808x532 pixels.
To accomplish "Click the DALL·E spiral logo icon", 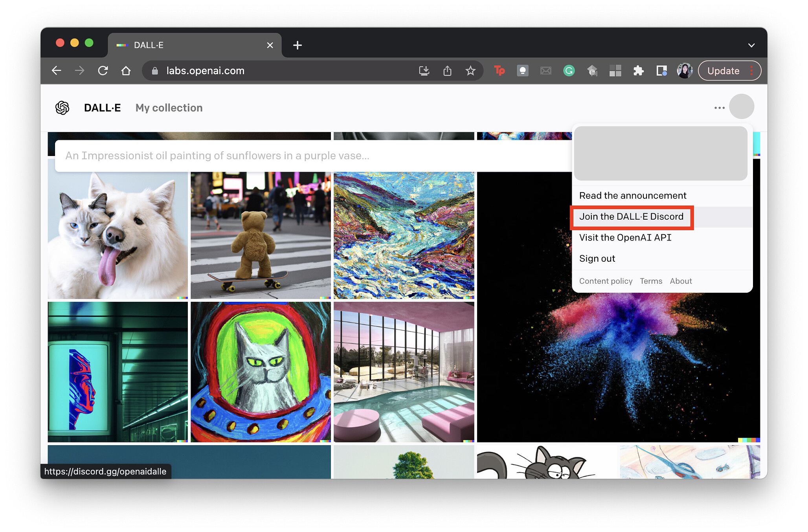I will [x=62, y=107].
